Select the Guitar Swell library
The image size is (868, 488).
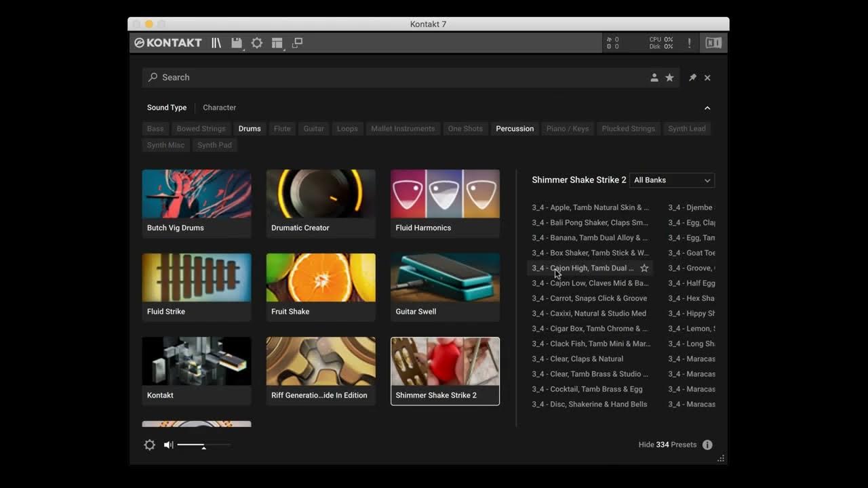[445, 287]
